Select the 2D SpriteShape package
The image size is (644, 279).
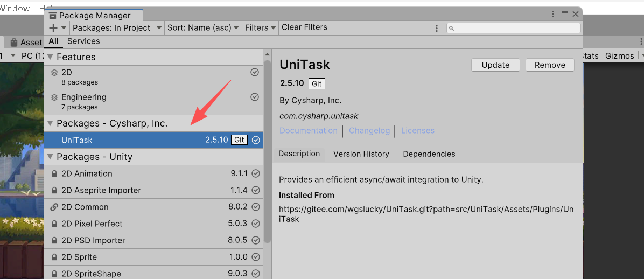point(153,273)
